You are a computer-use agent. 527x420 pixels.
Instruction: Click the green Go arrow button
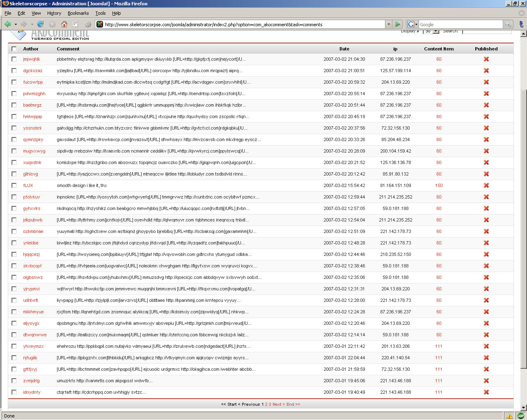(397, 24)
